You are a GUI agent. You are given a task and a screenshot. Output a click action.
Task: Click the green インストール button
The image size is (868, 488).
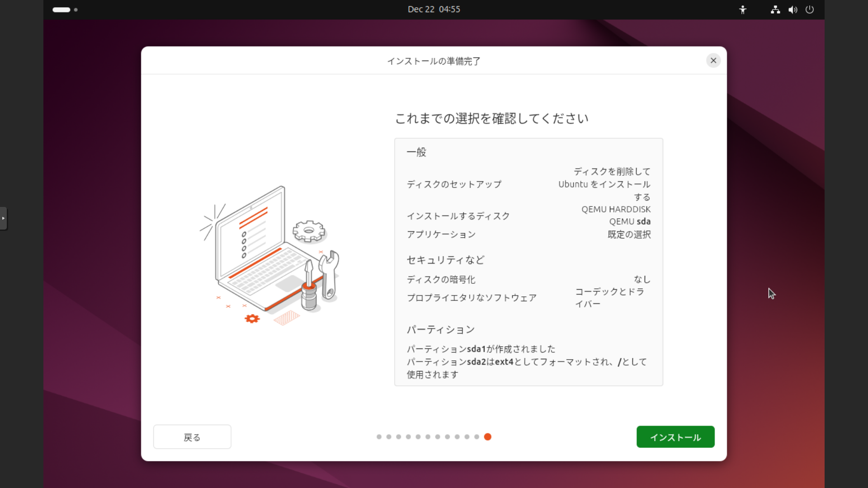click(675, 436)
